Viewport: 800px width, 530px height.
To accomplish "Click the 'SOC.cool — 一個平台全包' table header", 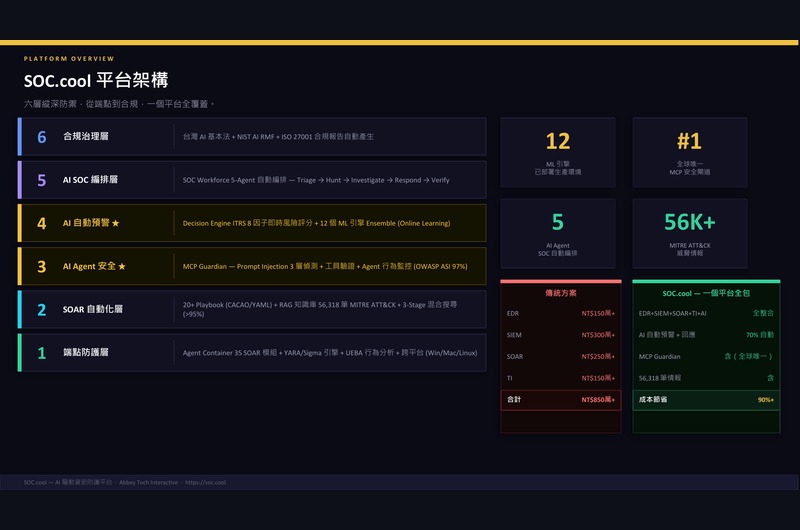I will [706, 293].
